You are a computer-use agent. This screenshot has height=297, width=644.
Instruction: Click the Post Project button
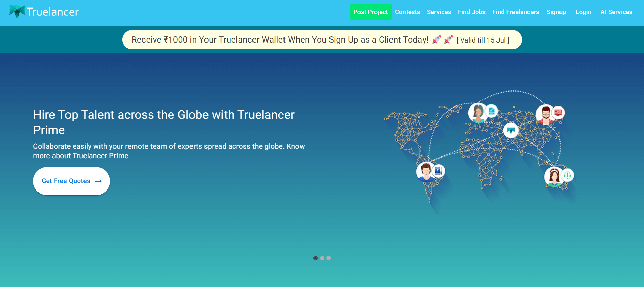click(x=370, y=12)
